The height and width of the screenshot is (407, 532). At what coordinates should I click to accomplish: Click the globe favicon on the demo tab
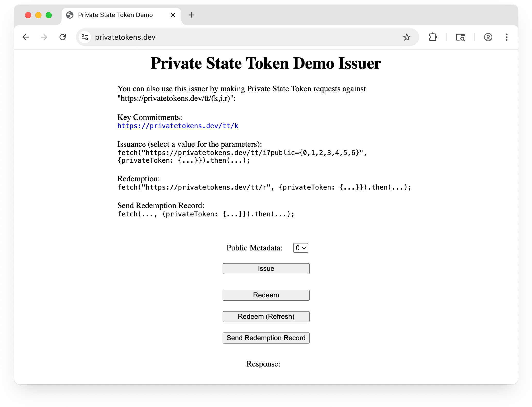[x=69, y=15]
